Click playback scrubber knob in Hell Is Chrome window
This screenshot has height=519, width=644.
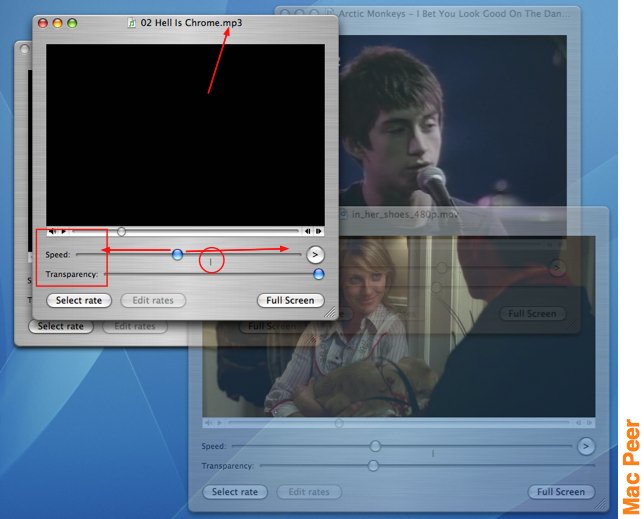pyautogui.click(x=121, y=232)
